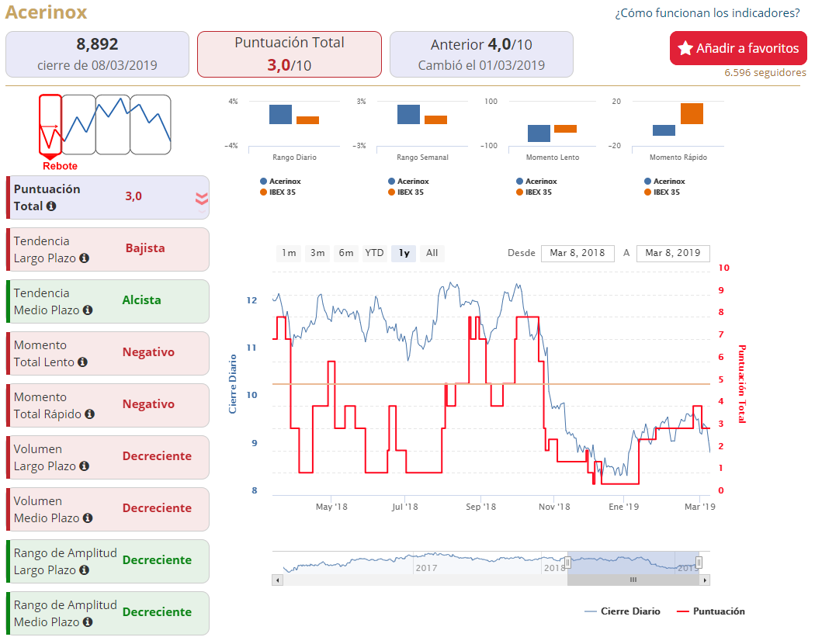
Task: Click the Añadir a favoritos button
Action: point(738,48)
